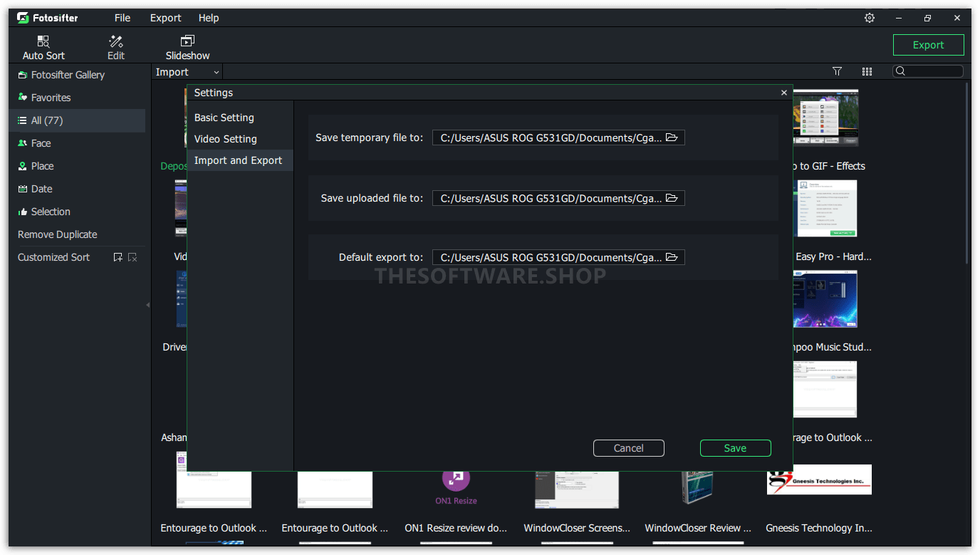980x555 pixels.
Task: Select Face sorting in the sidebar
Action: 43,142
